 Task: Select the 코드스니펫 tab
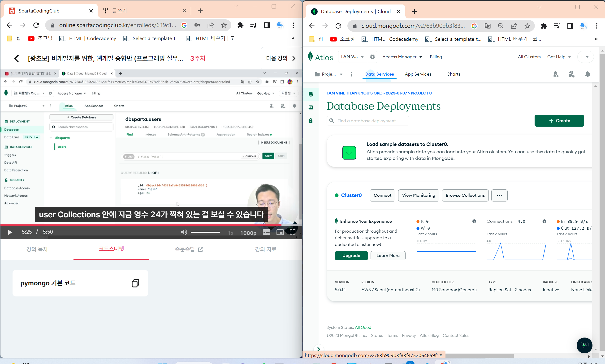click(x=111, y=249)
